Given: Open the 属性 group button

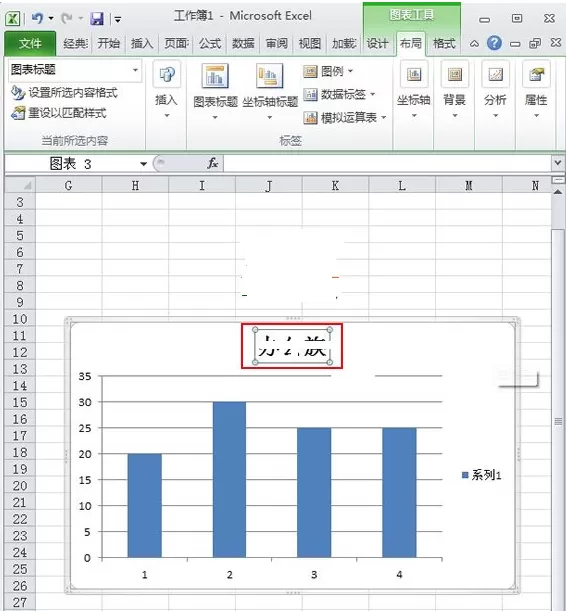Looking at the screenshot, I should click(x=536, y=90).
